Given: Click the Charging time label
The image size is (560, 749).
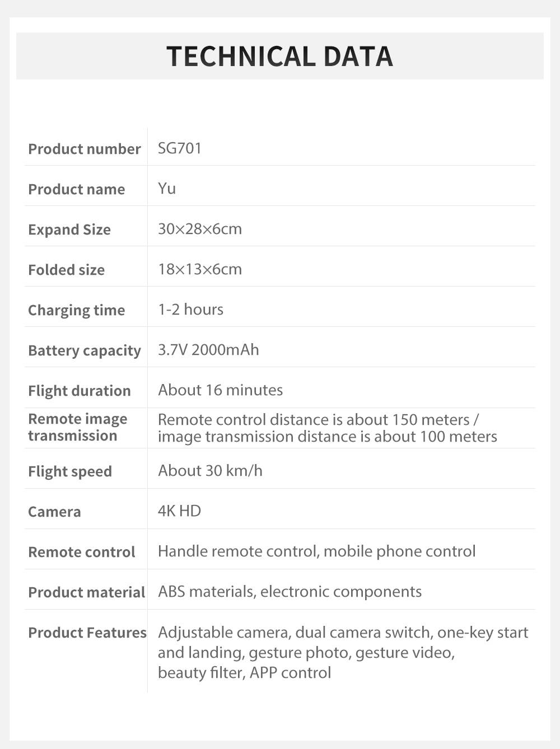Looking at the screenshot, I should (x=77, y=310).
